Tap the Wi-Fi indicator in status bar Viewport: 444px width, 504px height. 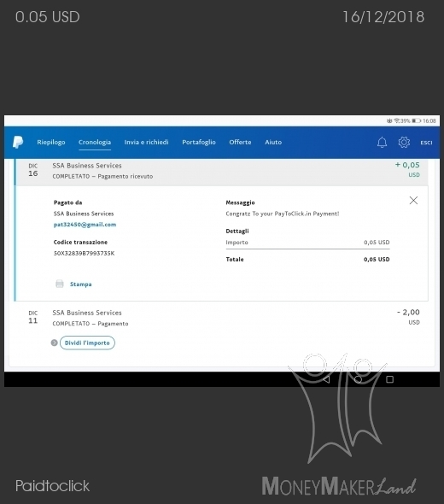tap(397, 120)
